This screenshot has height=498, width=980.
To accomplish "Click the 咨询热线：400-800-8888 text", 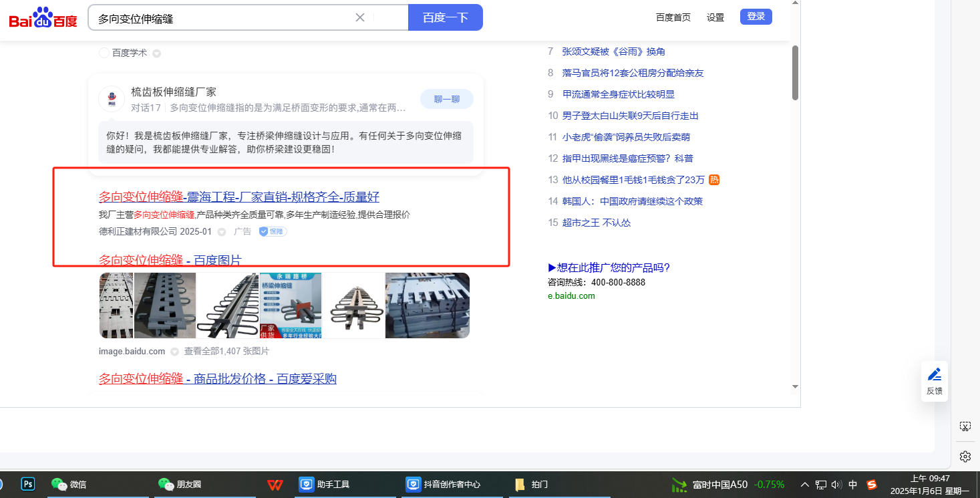I will [x=597, y=282].
